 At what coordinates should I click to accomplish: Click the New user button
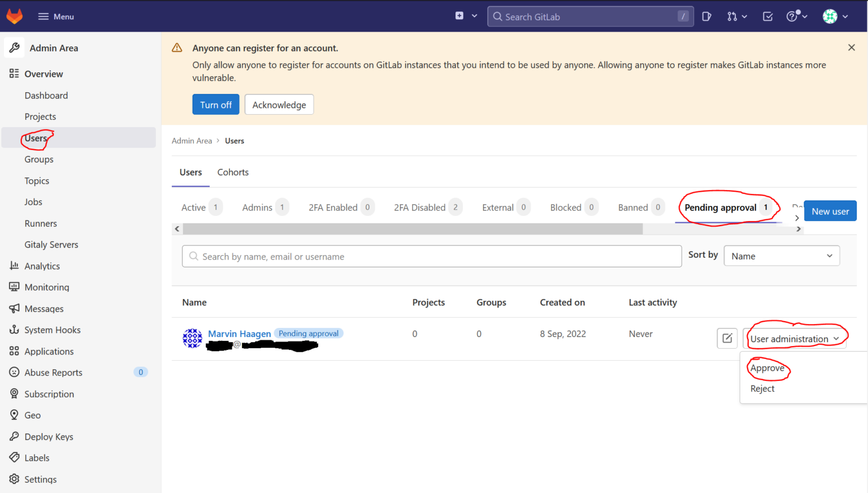pos(830,210)
